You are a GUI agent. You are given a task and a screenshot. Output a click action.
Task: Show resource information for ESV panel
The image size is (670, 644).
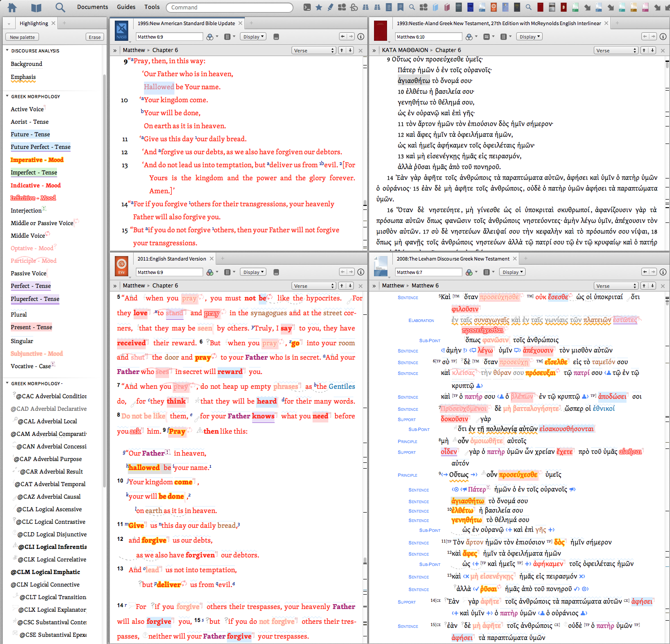(x=361, y=272)
